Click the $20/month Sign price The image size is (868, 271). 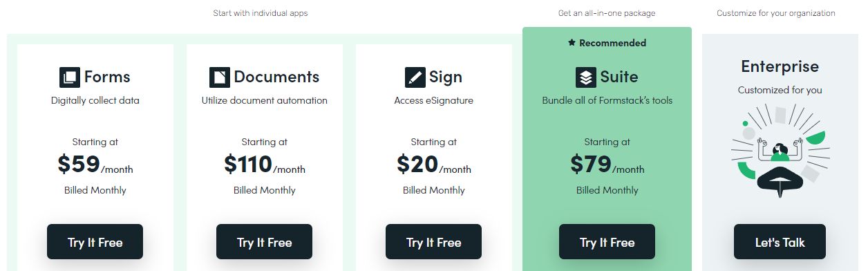pyautogui.click(x=434, y=165)
